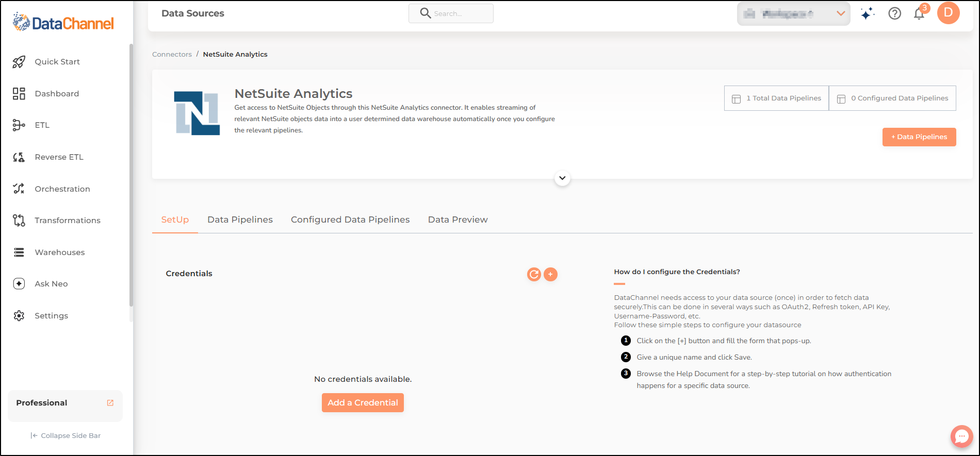This screenshot has width=980, height=456.
Task: Click the NetSuite connector logo
Action: (x=197, y=113)
